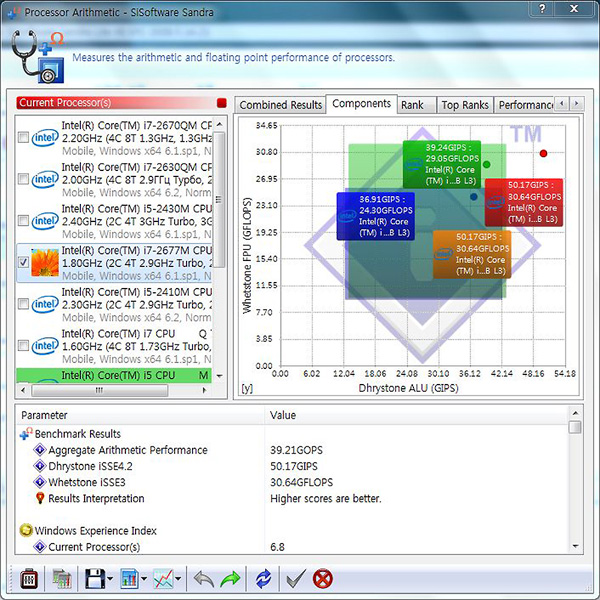
Task: Click the checkmark OK icon
Action: pyautogui.click(x=296, y=578)
